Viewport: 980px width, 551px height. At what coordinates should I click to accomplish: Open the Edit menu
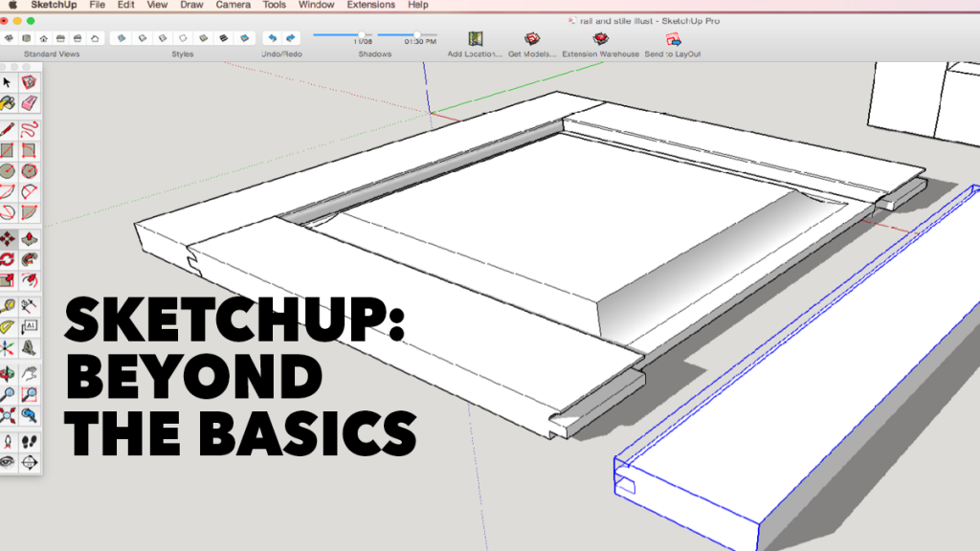coord(125,5)
